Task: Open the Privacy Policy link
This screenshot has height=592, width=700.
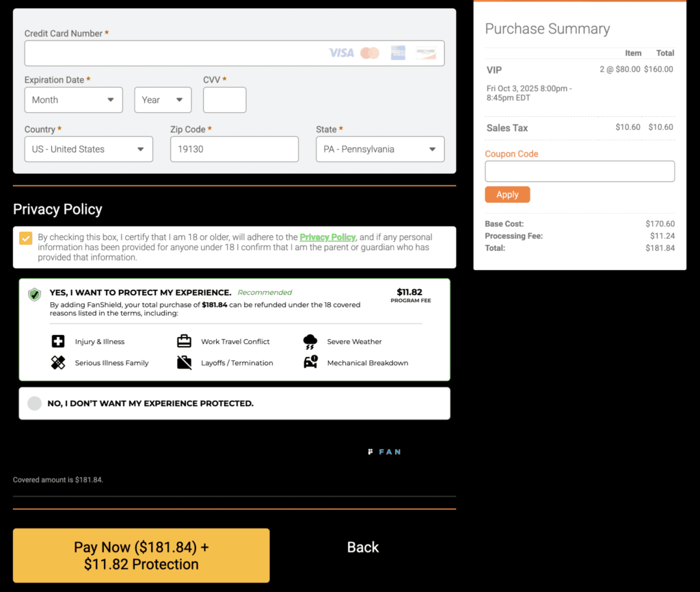Action: 327,237
